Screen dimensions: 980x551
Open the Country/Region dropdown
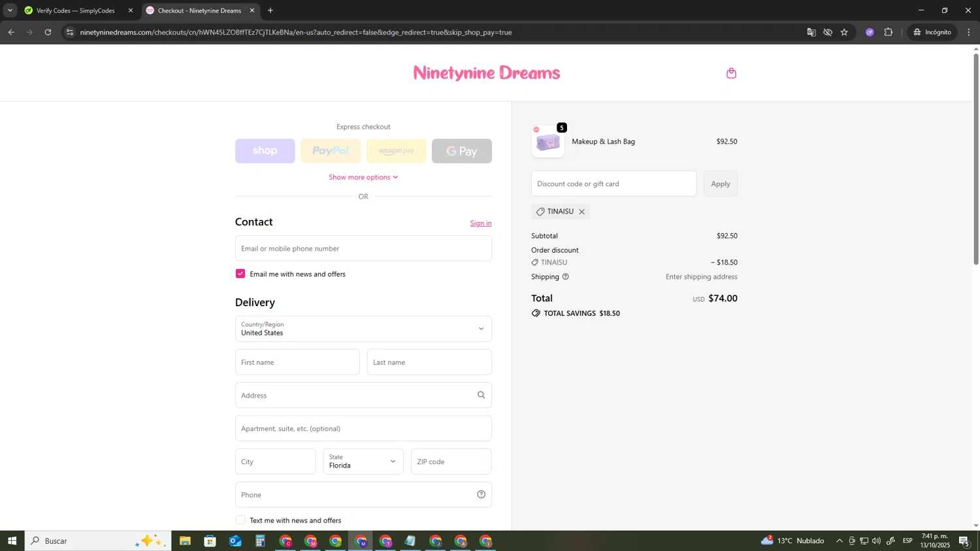point(363,328)
